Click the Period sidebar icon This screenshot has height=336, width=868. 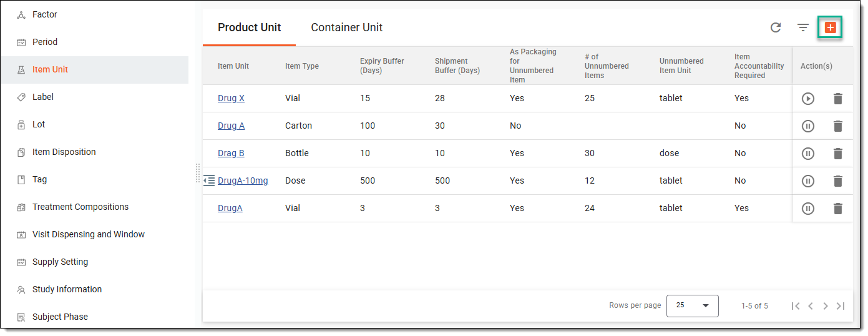21,42
